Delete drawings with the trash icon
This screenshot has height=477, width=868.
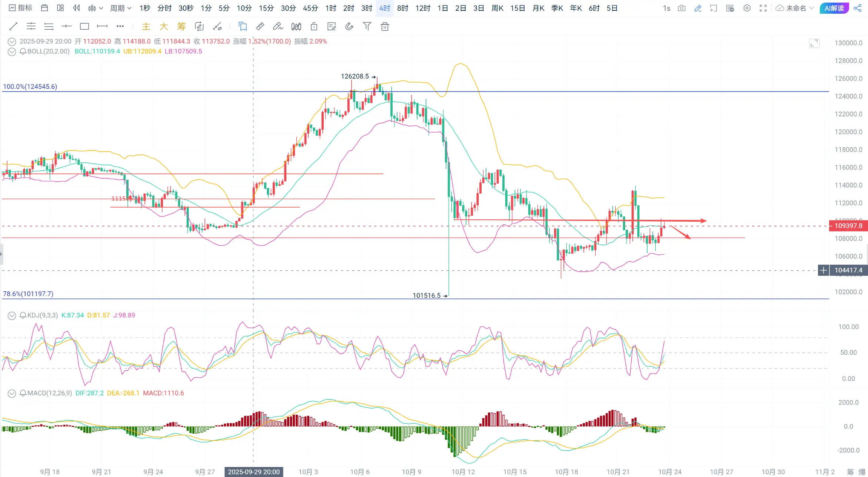(x=385, y=26)
